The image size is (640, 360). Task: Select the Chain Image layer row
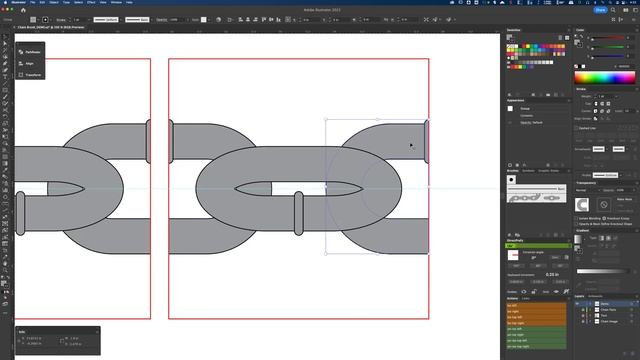(606, 322)
